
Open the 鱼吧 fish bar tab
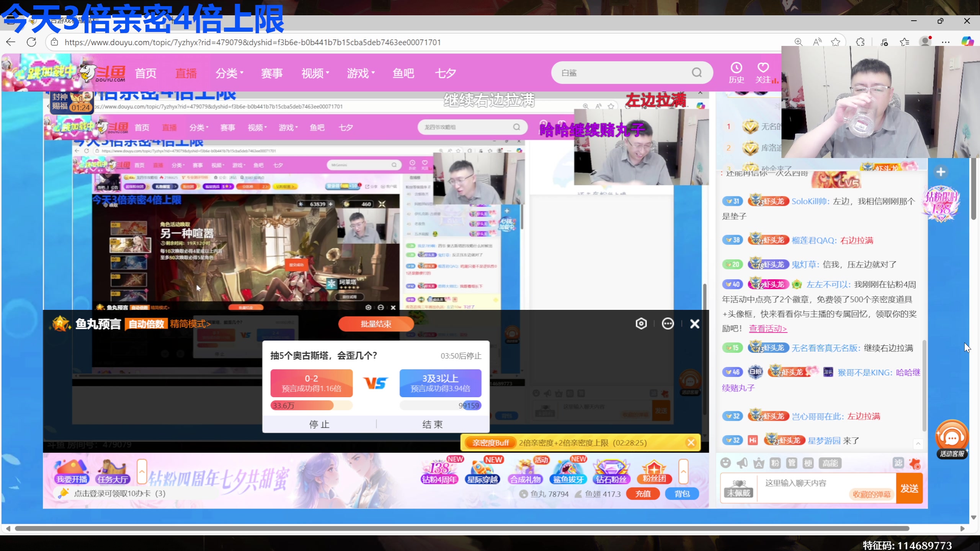pos(403,73)
